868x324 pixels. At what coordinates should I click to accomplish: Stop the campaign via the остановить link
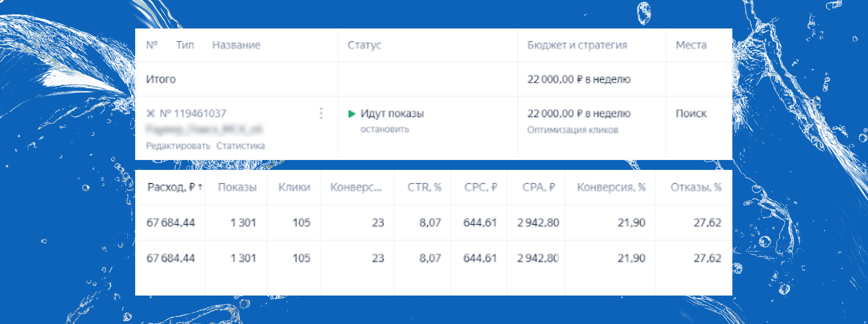[x=384, y=130]
